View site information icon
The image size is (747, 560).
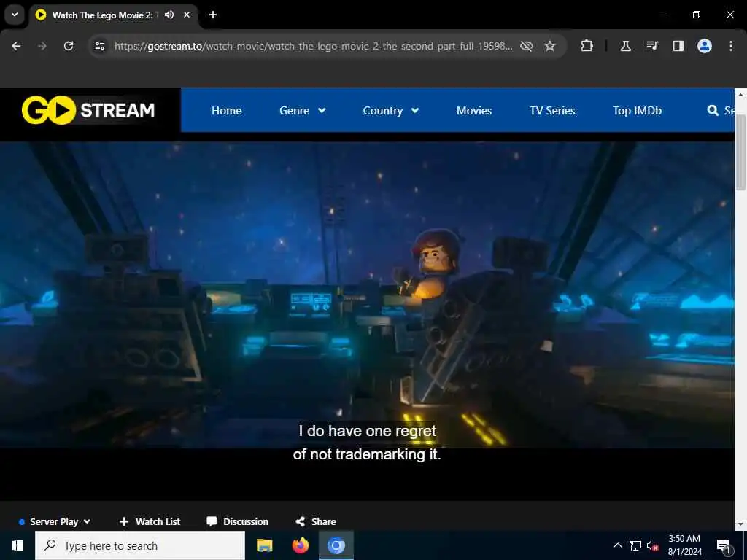[x=99, y=46]
